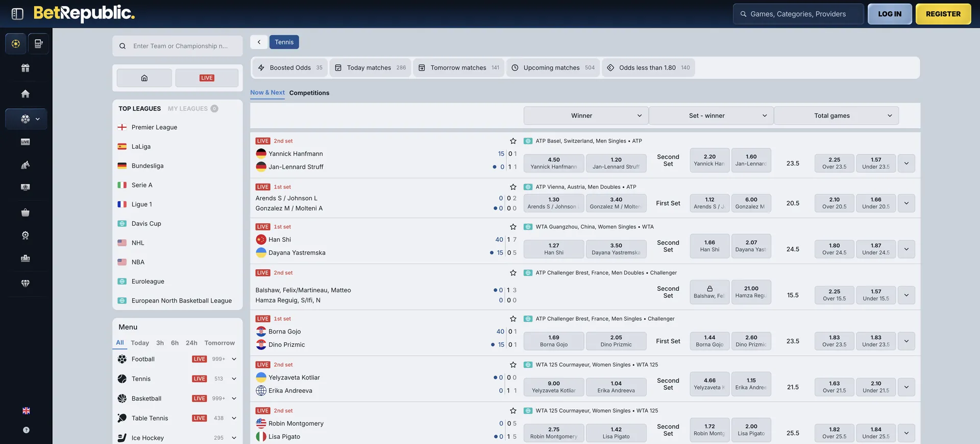The width and height of the screenshot is (980, 444).
Task: Open the Davis Cup league link
Action: coord(146,224)
